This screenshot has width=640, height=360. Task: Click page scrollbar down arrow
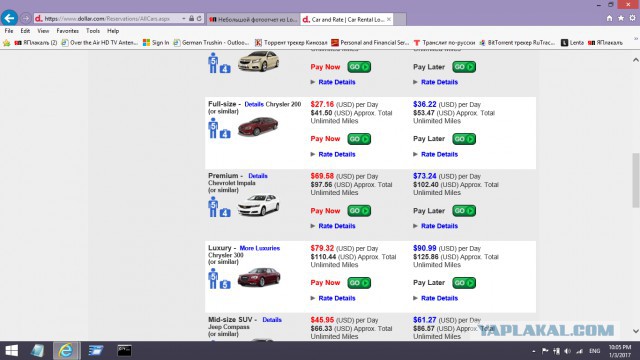pyautogui.click(x=636, y=331)
